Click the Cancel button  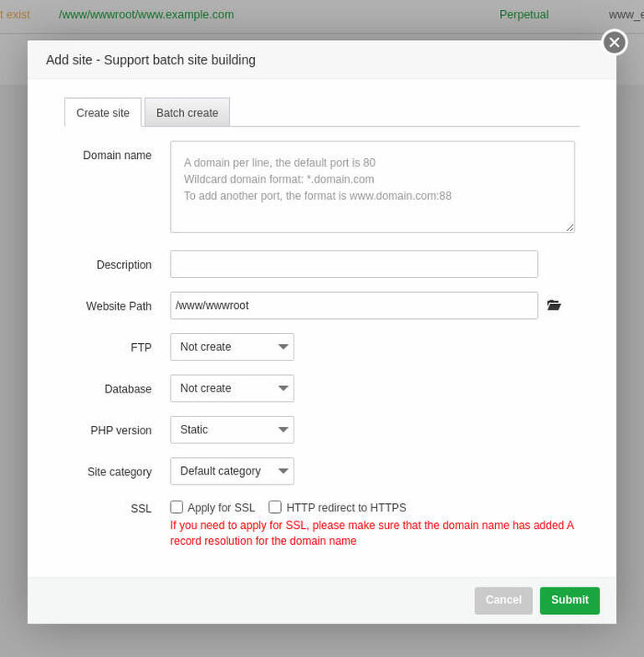click(503, 600)
